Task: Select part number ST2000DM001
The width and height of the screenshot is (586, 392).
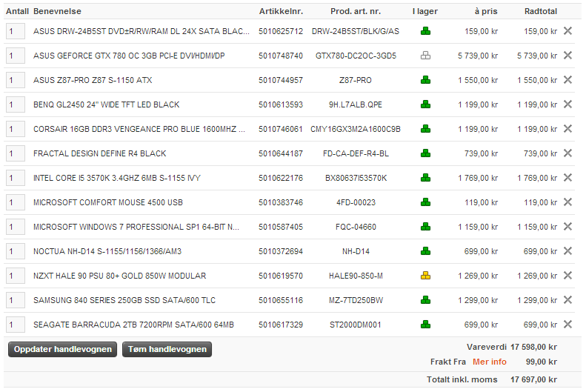Action: click(x=356, y=325)
